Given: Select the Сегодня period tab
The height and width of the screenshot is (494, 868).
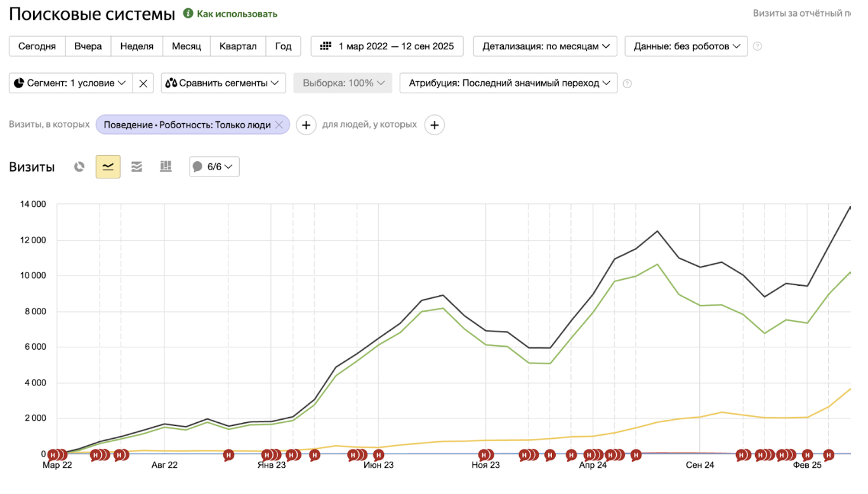Looking at the screenshot, I should 37,46.
